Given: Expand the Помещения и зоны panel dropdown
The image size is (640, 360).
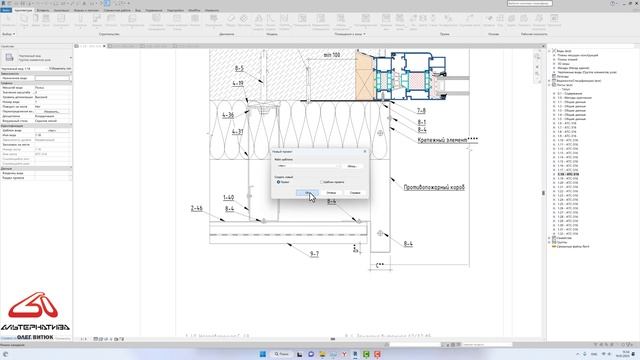Looking at the screenshot, I should pyautogui.click(x=350, y=34).
